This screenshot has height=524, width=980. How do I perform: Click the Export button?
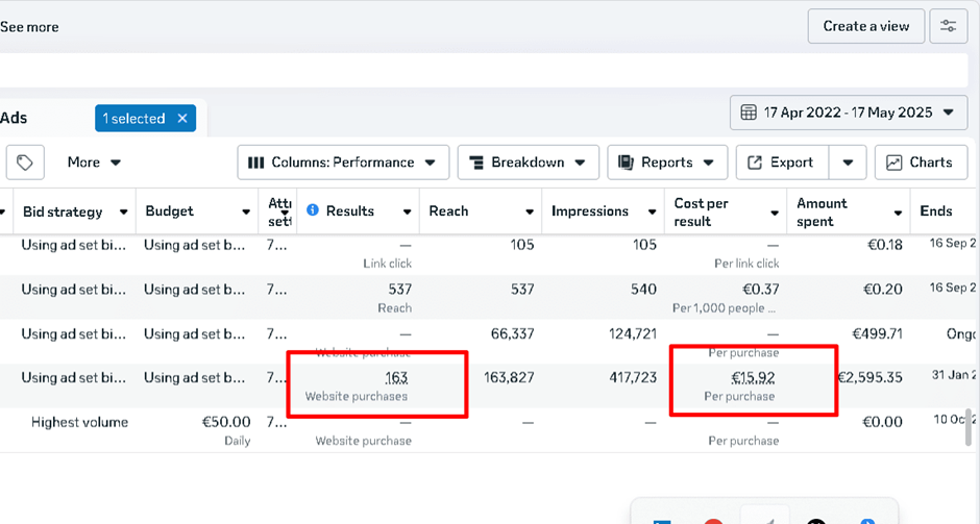(x=782, y=163)
